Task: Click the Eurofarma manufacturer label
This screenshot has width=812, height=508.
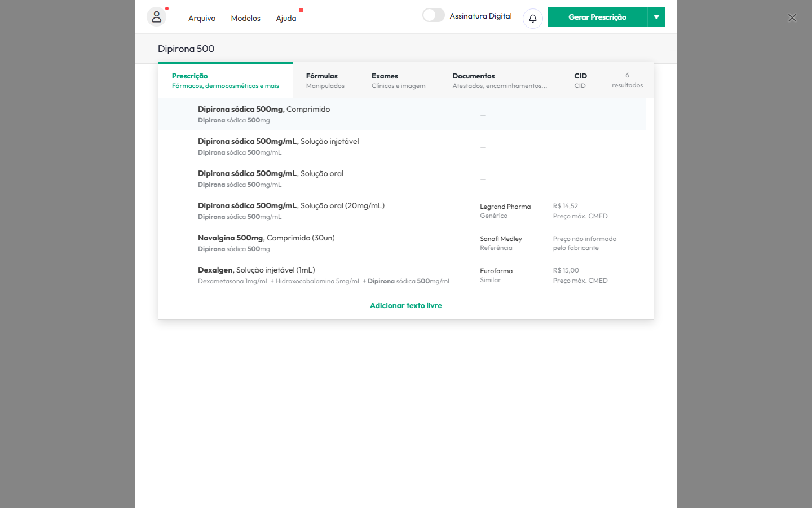Action: 496,271
